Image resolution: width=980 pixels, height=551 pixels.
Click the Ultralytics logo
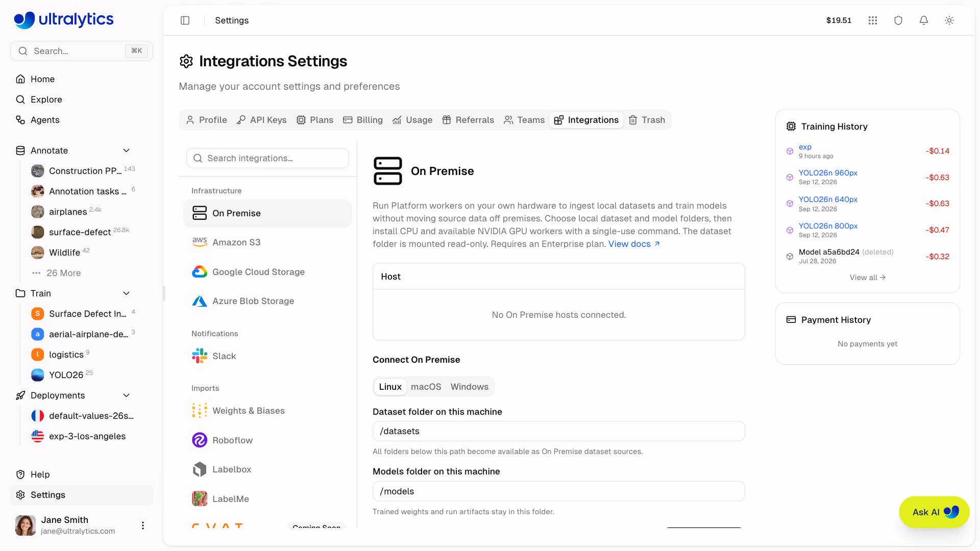pyautogui.click(x=64, y=20)
